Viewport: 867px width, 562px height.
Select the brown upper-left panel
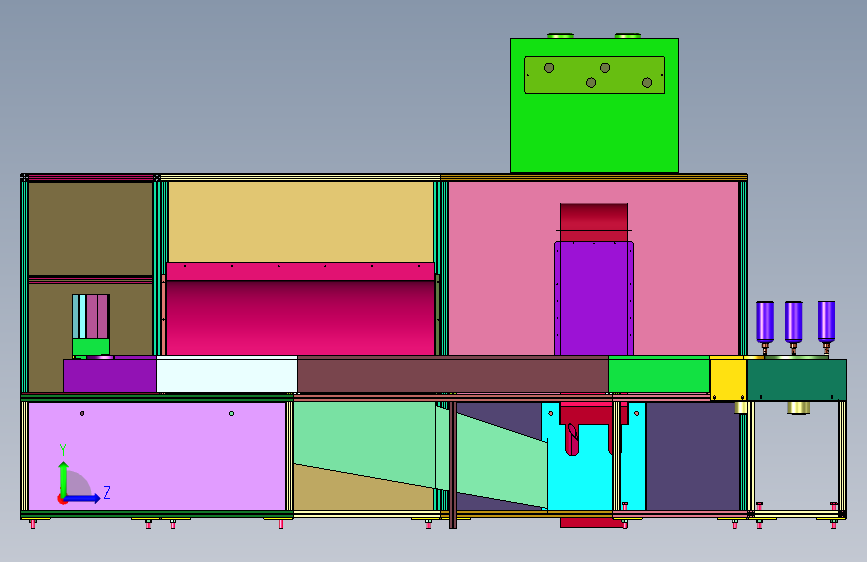pyautogui.click(x=90, y=228)
